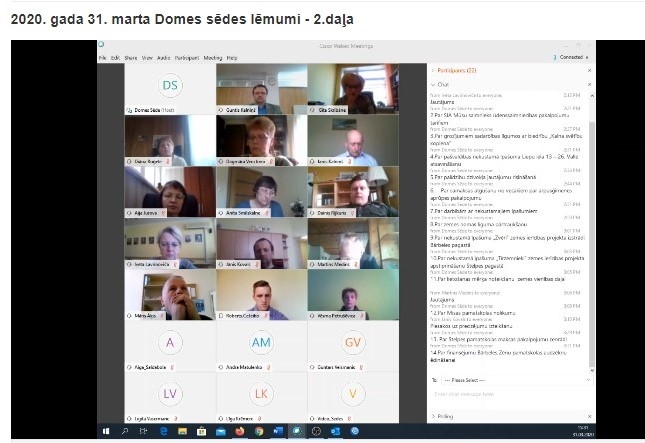
Task: Click the chat panel vertical scrollbar
Action: pos(592,232)
